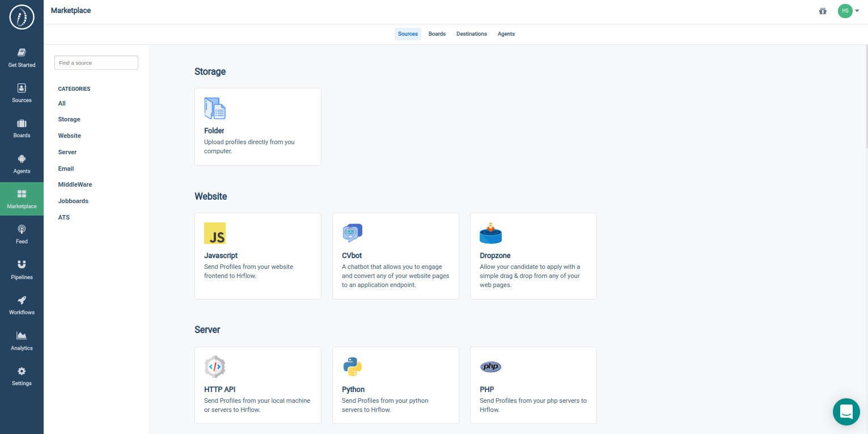Click the HrFlow logo
This screenshot has height=434, width=868.
pyautogui.click(x=22, y=17)
